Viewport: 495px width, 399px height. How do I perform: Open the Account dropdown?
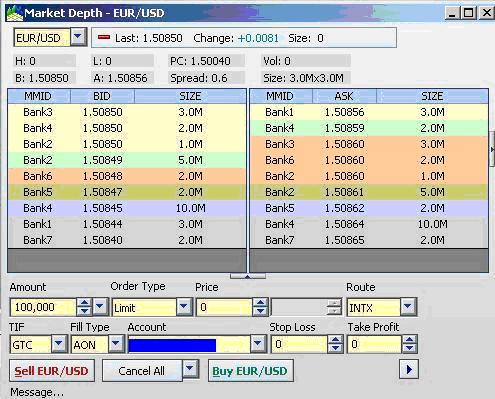258,344
